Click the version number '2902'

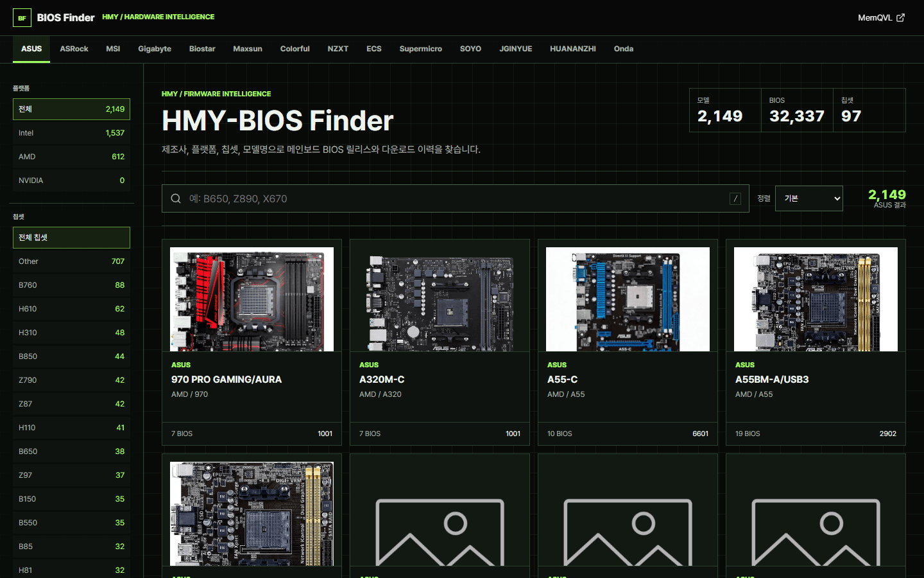point(888,433)
